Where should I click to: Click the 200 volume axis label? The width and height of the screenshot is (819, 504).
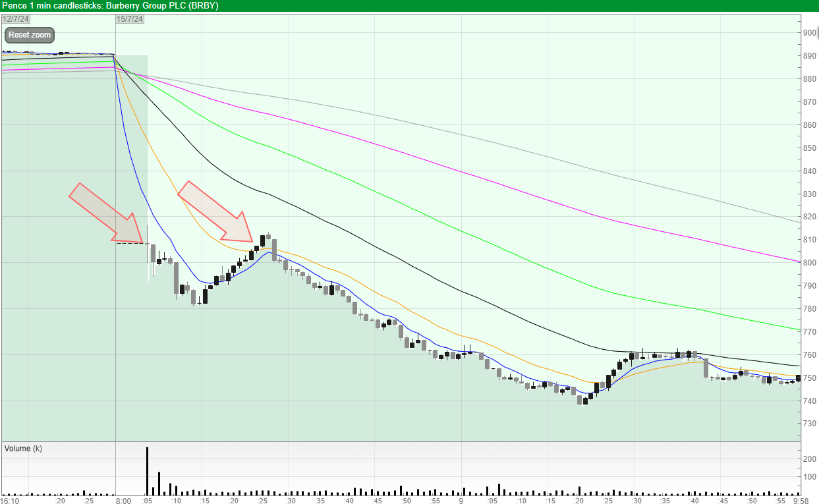pos(809,459)
